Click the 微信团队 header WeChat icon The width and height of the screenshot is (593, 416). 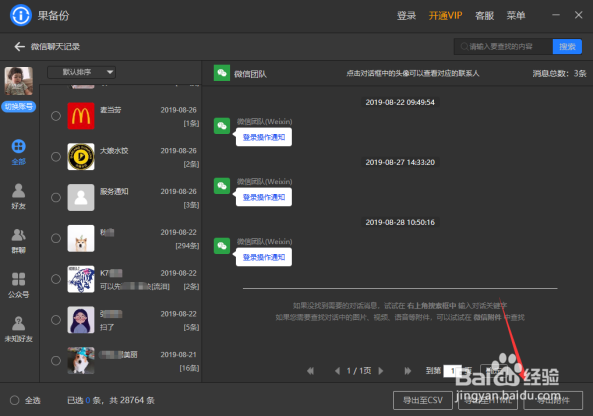pos(222,73)
